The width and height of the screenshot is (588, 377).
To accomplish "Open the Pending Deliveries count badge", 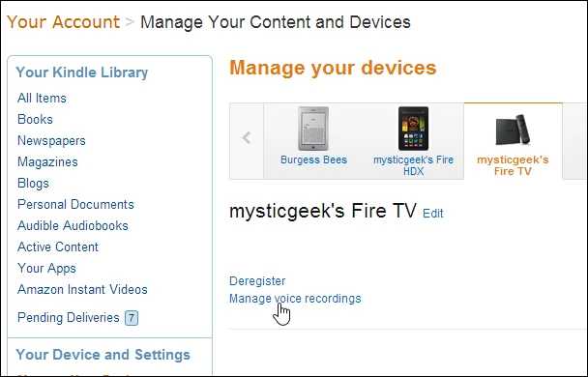I will tap(132, 318).
